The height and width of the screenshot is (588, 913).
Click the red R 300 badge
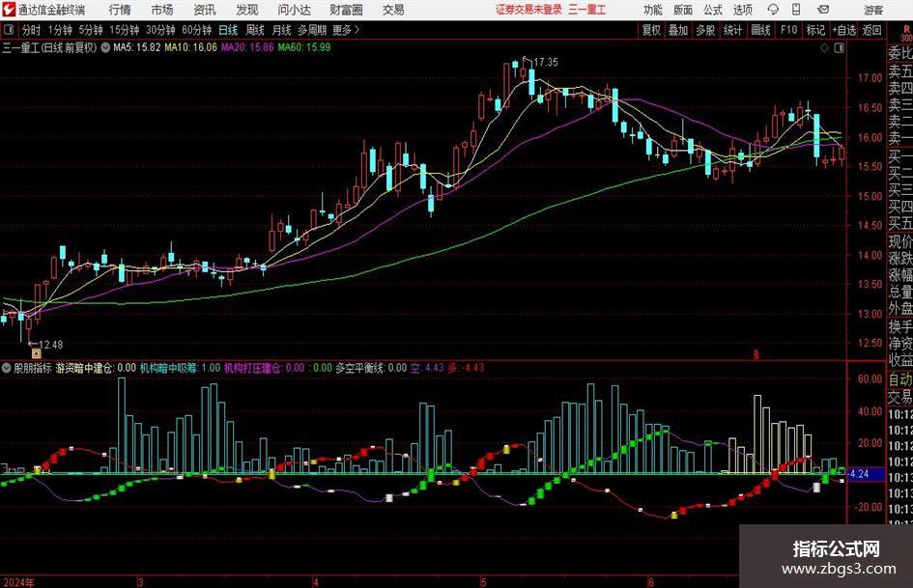[906, 33]
